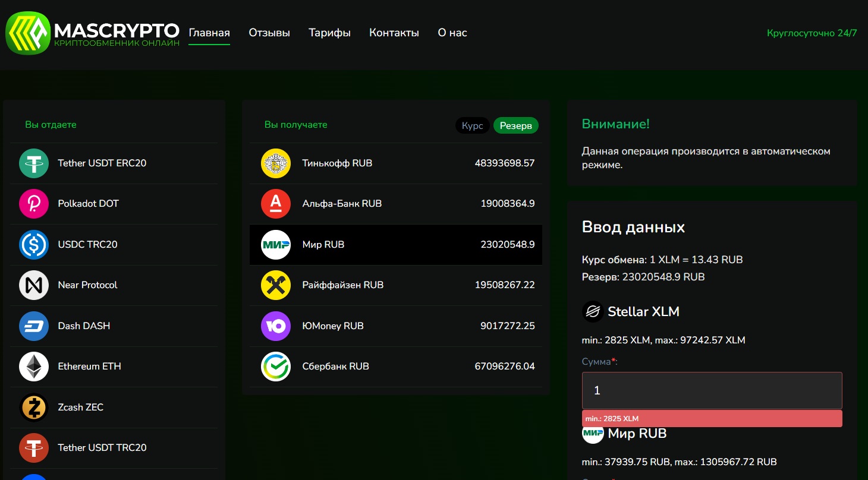Click the ЮMoney RUB label
The image size is (868, 480).
(x=333, y=326)
